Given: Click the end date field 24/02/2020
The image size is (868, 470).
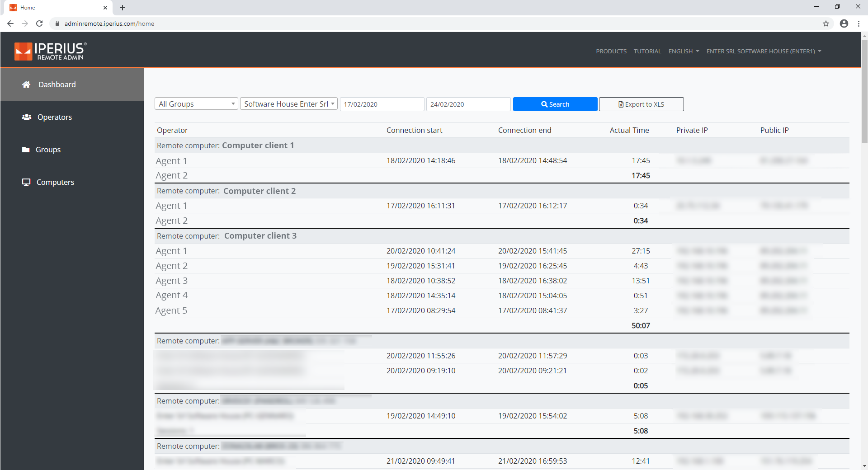Looking at the screenshot, I should click(468, 104).
